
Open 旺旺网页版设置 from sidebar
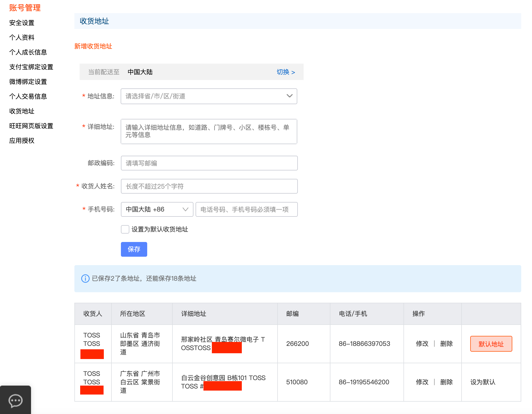coord(31,126)
